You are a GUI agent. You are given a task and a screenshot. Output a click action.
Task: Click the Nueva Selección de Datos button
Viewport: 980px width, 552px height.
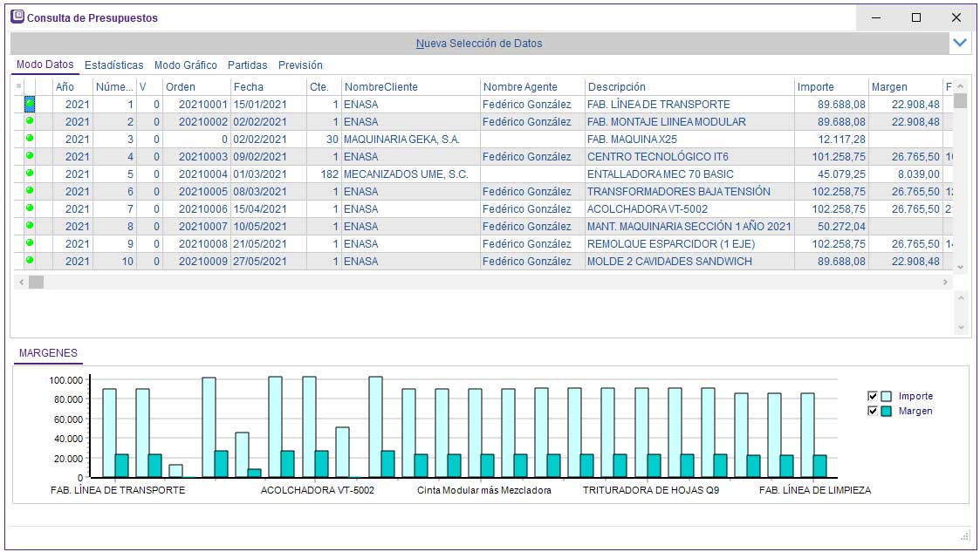[478, 43]
